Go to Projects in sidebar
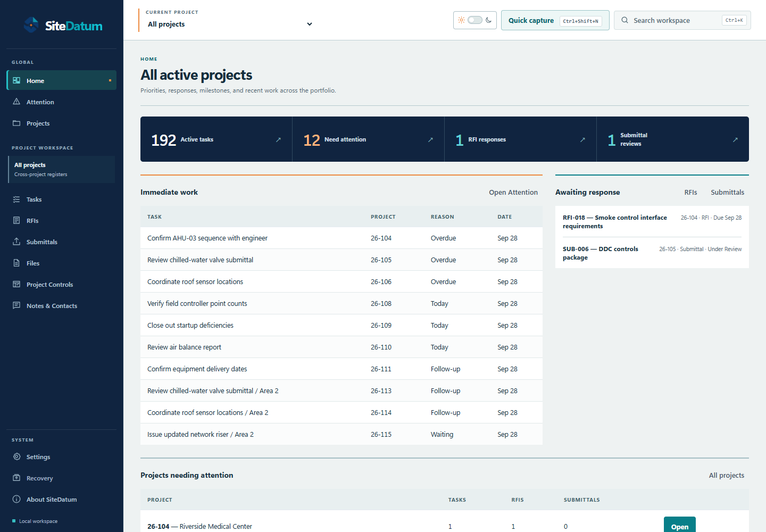Viewport: 766px width, 532px height. pyautogui.click(x=61, y=123)
